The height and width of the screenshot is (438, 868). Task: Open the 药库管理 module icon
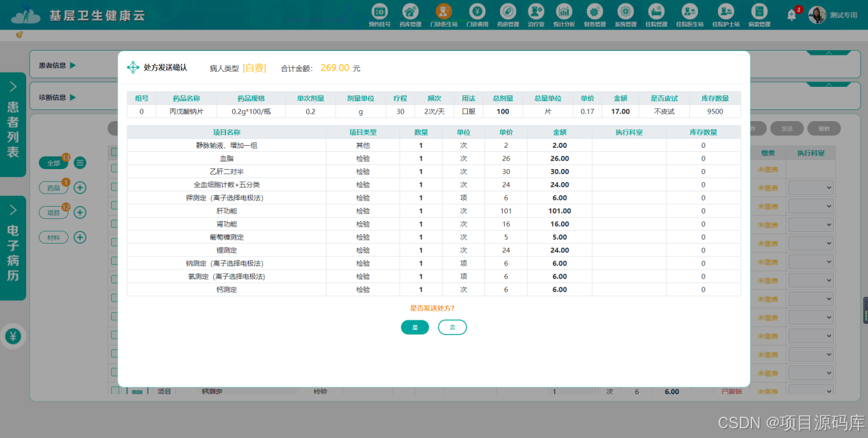click(410, 12)
